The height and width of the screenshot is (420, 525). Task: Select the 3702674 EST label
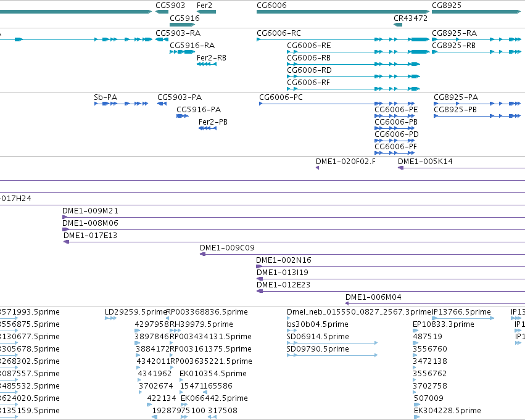click(156, 386)
